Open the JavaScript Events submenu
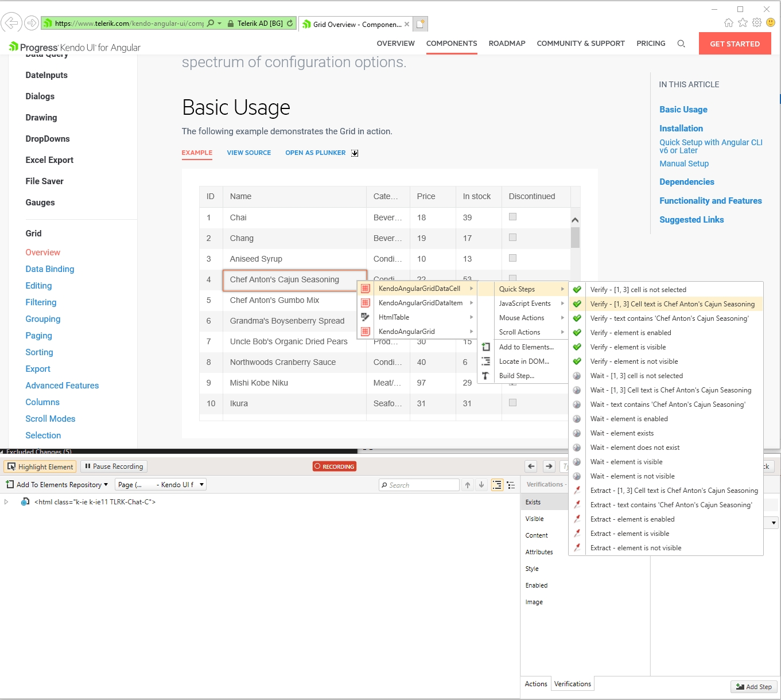Viewport: 781px width, 700px height. [x=523, y=304]
